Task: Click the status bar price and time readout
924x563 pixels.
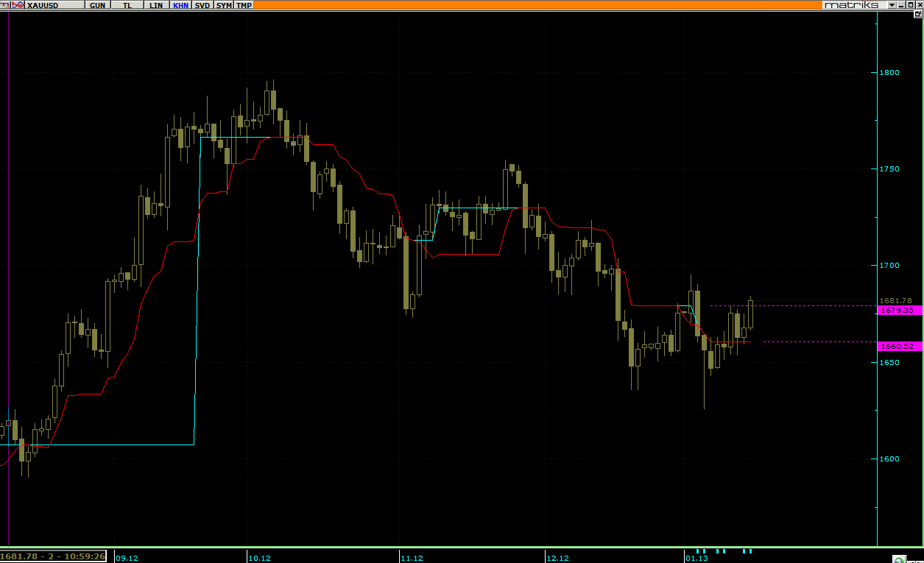Action: tap(53, 556)
